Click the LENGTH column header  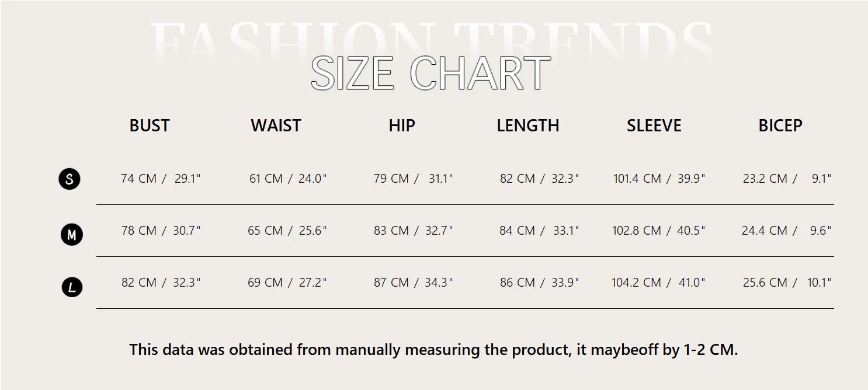(528, 126)
